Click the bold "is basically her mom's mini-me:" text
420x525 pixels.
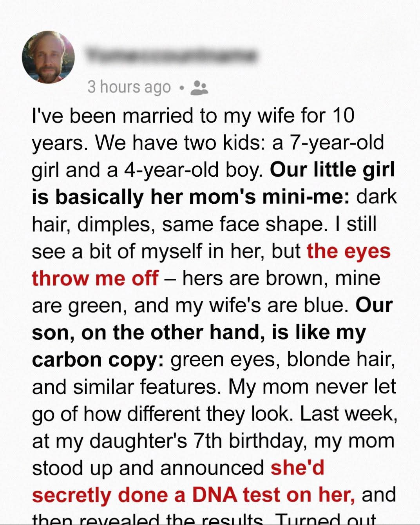pos(190,197)
